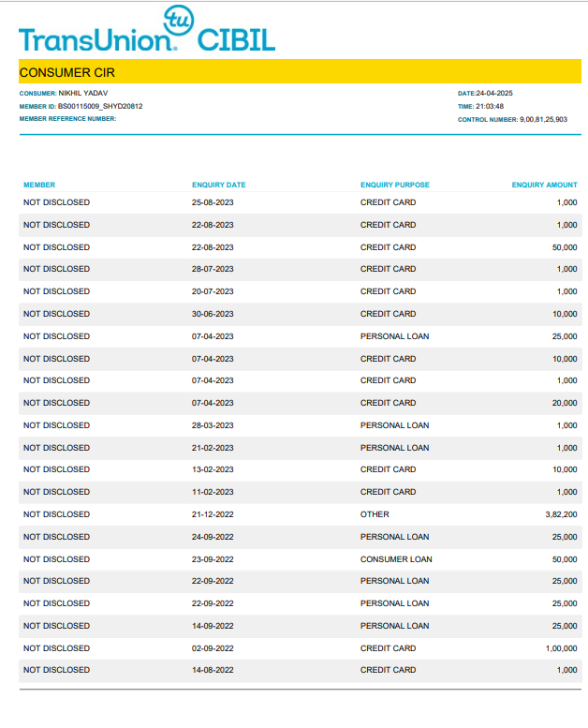Click NOT DISCLOSED in the 14-08-2022 row

(56, 670)
